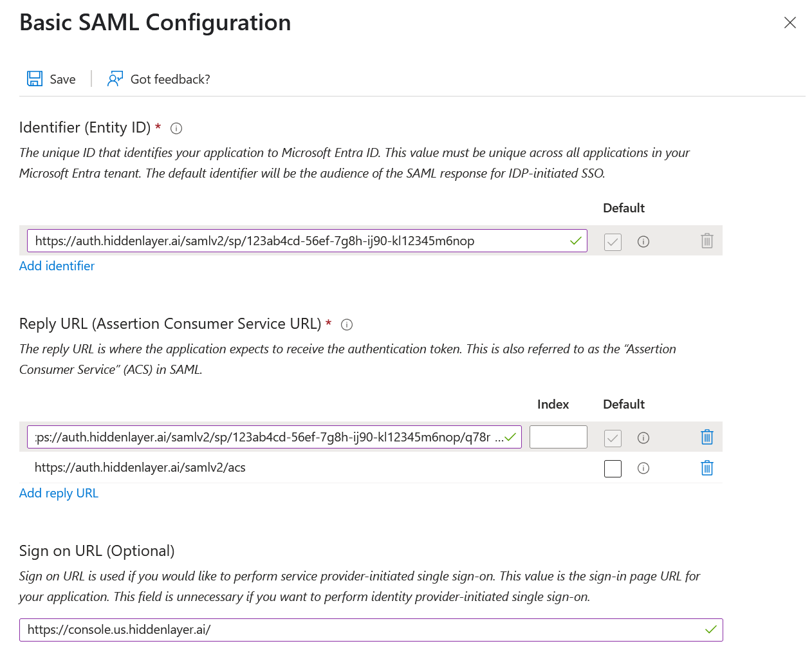This screenshot has width=812, height=666.
Task: Click the Save disk icon
Action: point(33,78)
